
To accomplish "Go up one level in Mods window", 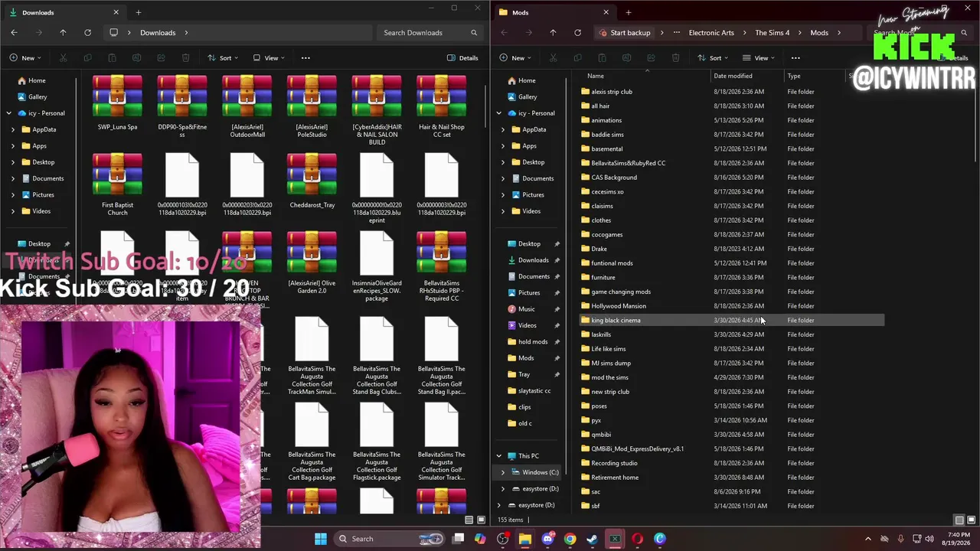I will (x=553, y=33).
